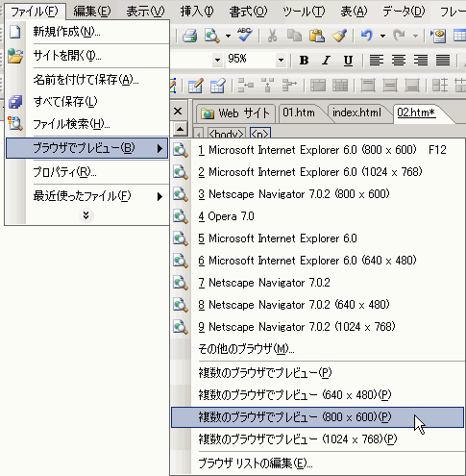Preview in Internet Explorer 6.0 (1024 x 768)

(x=318, y=172)
